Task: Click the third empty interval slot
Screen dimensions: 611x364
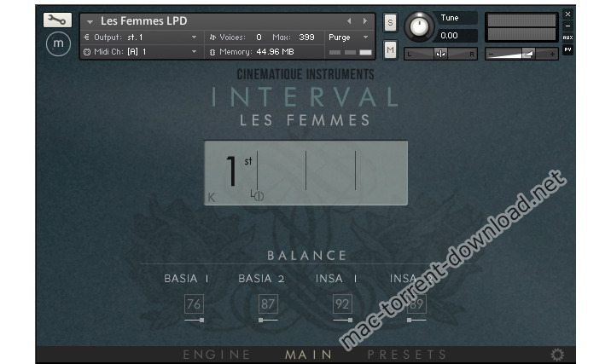Action: (x=330, y=172)
